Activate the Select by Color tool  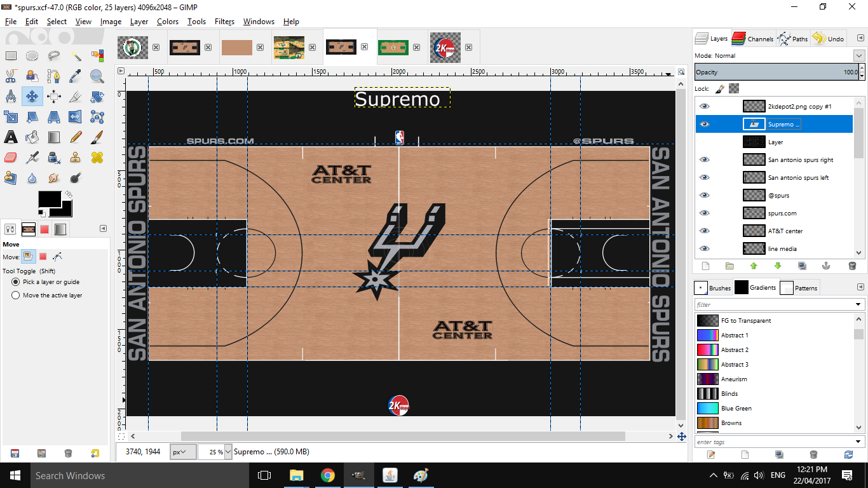97,56
